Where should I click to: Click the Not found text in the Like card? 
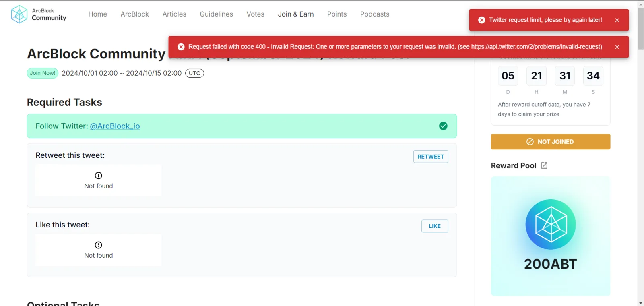pos(99,256)
